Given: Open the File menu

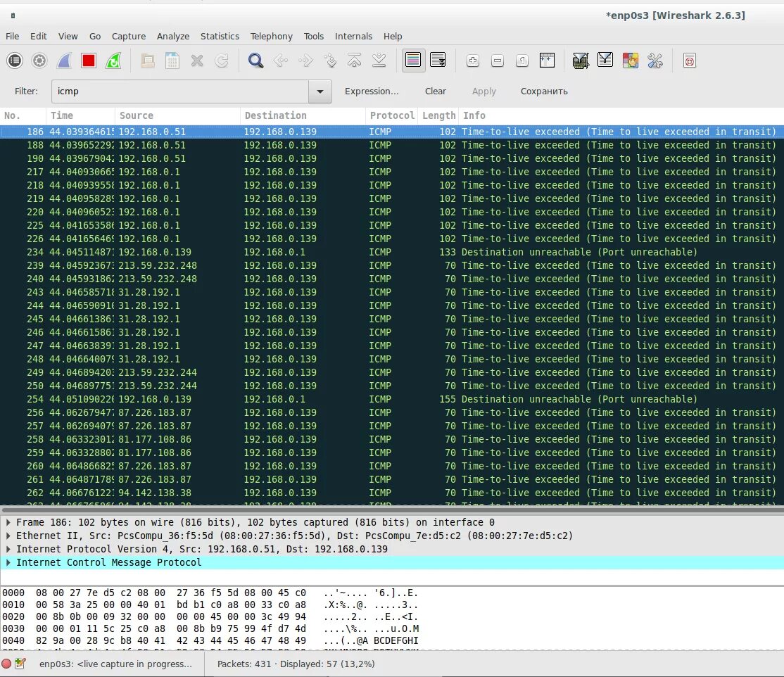Looking at the screenshot, I should [x=13, y=36].
